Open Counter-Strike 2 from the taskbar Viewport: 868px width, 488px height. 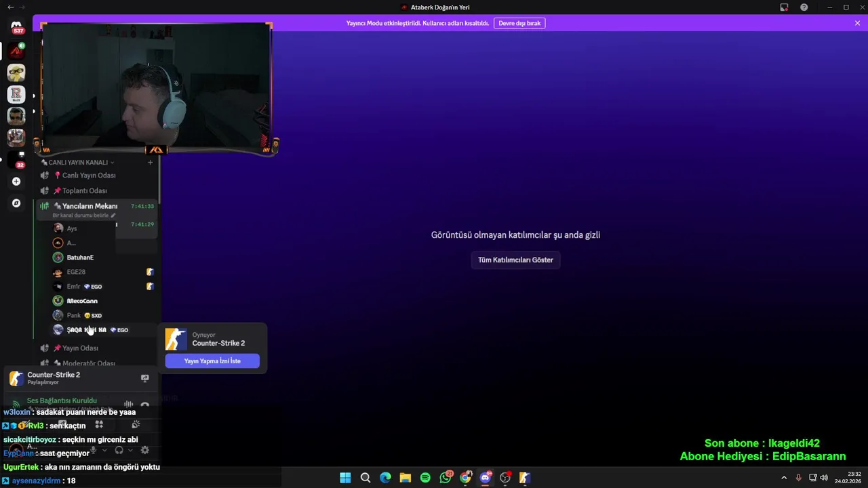click(x=525, y=478)
